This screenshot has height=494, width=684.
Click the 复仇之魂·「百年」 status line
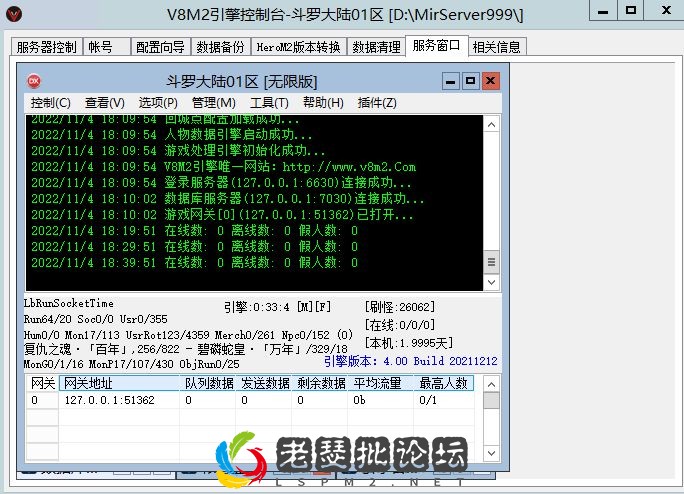click(x=186, y=349)
